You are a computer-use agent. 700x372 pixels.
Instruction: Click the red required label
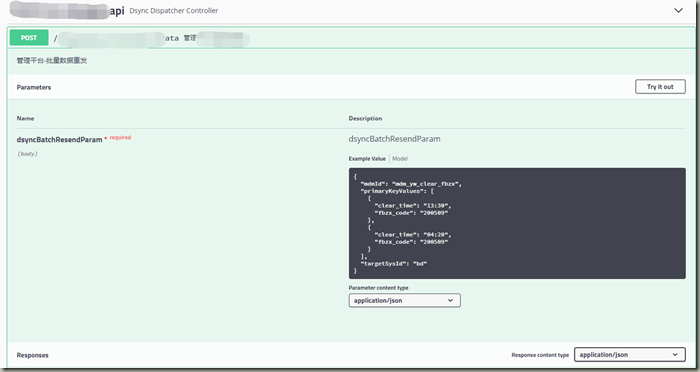[121, 138]
